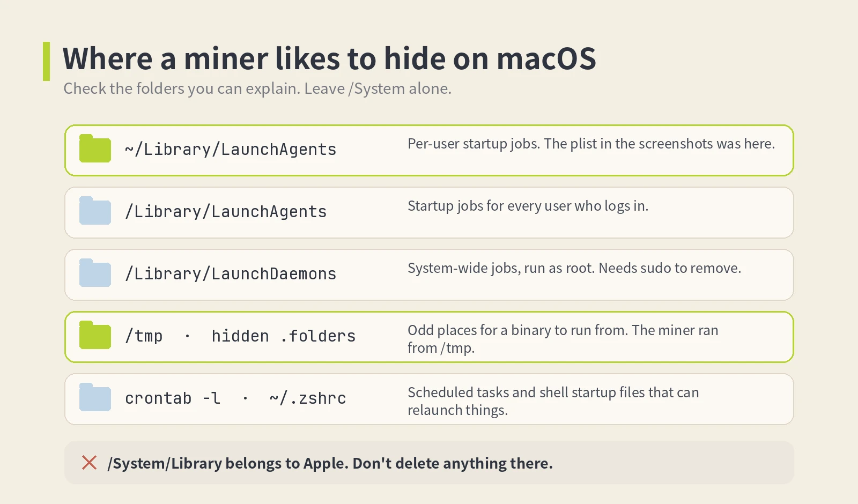858x504 pixels.
Task: Click the folder icon beside crontab -l
Action: [95, 397]
